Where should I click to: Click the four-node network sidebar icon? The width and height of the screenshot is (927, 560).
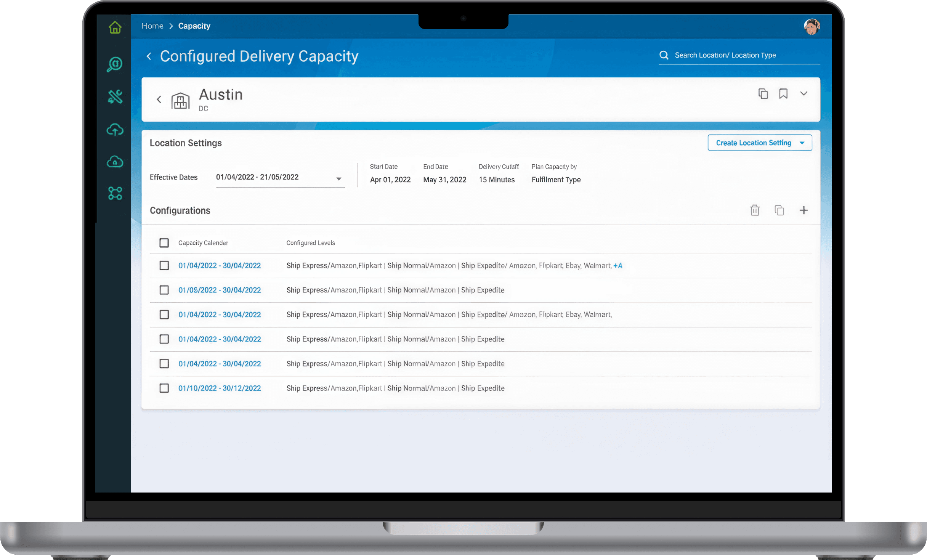point(115,193)
